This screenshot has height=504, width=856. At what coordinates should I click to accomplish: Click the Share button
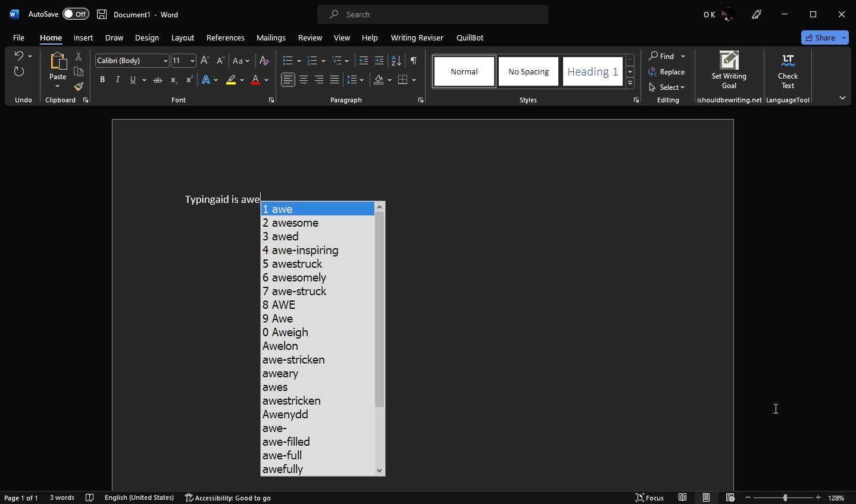tap(820, 37)
